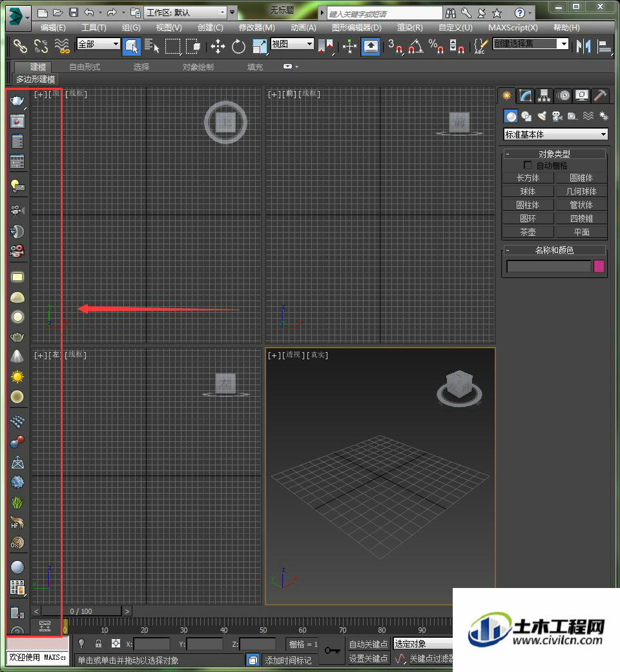Click the teapot icon in left toolbar
Viewport: 620px width, 672px height.
click(x=17, y=101)
